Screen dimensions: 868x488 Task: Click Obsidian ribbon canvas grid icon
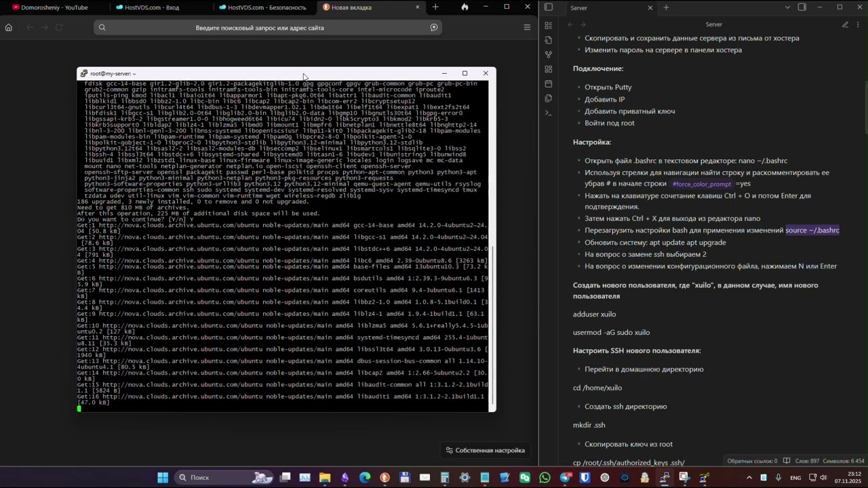(549, 68)
